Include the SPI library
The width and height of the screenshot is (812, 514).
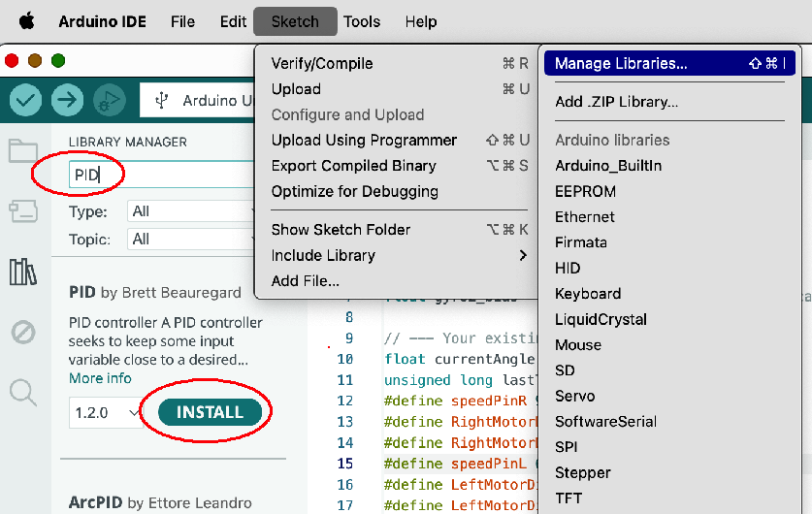pyautogui.click(x=669, y=447)
